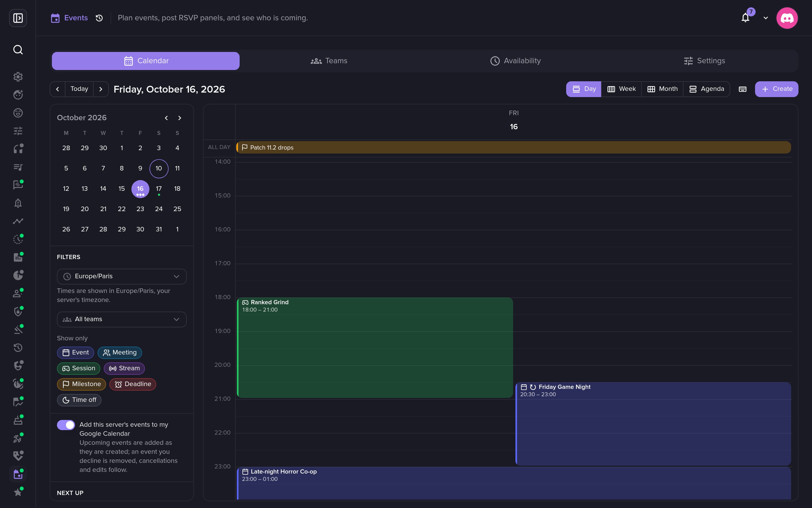Screen dimensions: 812x508
Task: Open the sliders sidebar icon
Action: 18,131
